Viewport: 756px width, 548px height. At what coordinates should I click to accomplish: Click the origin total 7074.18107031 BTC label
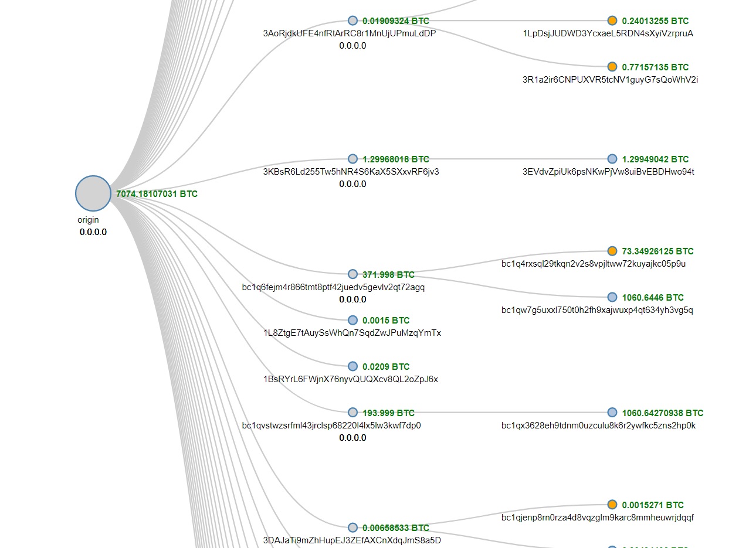click(157, 193)
